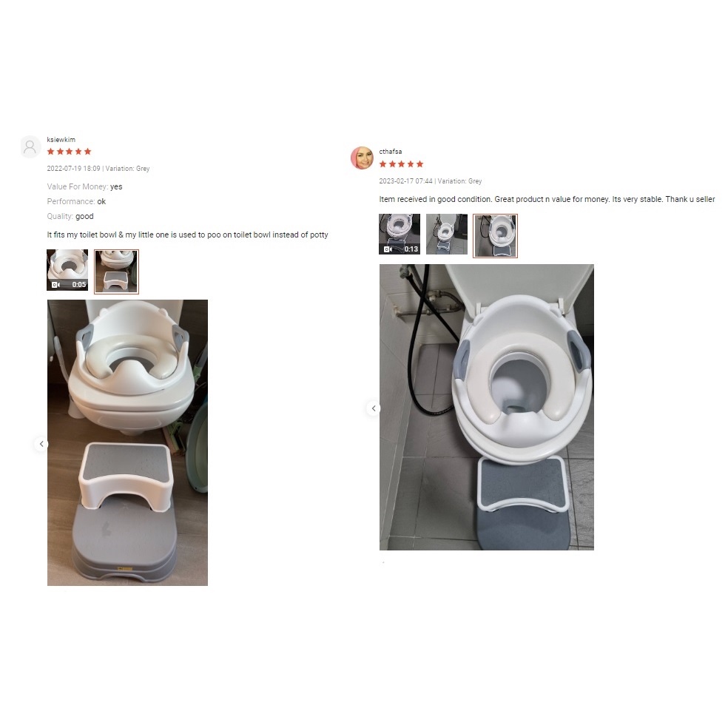Image resolution: width=728 pixels, height=728 pixels.
Task: Select ksiewkim's highlighted step stool thumbnail
Action: pyautogui.click(x=117, y=272)
